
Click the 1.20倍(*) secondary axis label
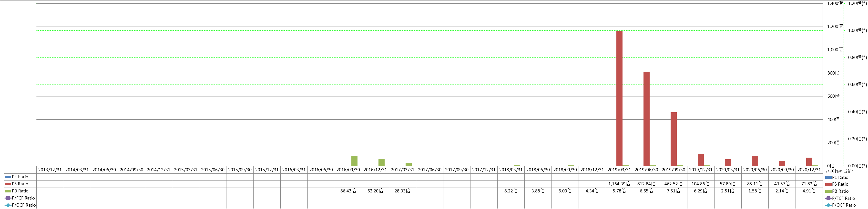click(857, 3)
